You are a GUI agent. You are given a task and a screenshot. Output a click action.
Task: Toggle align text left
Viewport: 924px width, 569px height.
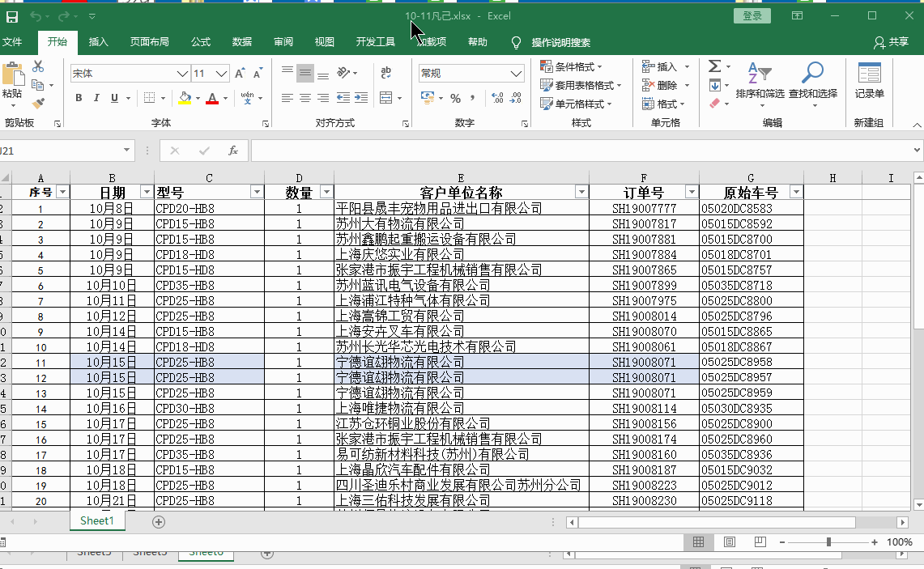pyautogui.click(x=287, y=98)
